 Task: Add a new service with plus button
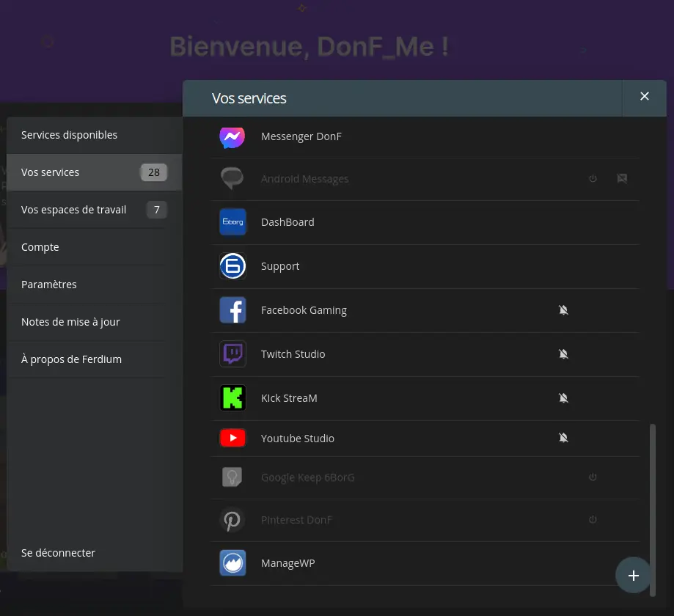click(x=633, y=575)
